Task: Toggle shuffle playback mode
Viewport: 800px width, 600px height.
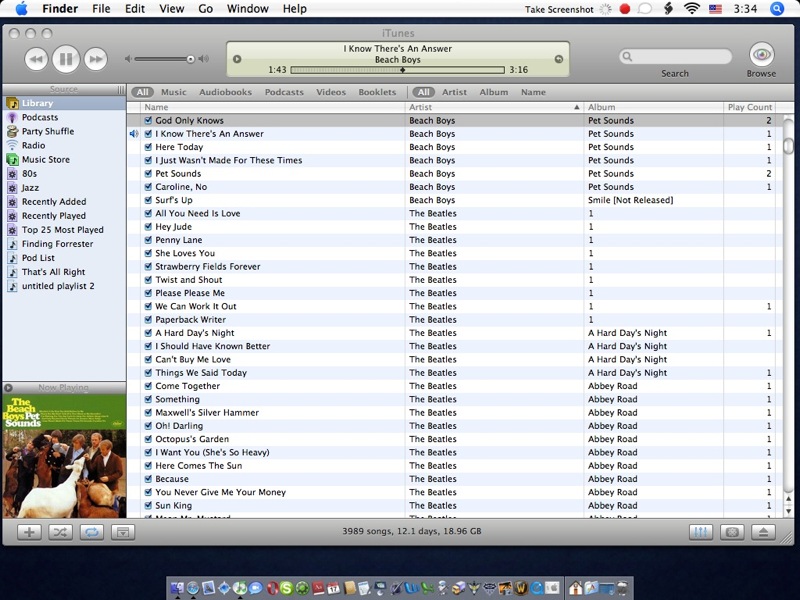Action: [x=60, y=532]
